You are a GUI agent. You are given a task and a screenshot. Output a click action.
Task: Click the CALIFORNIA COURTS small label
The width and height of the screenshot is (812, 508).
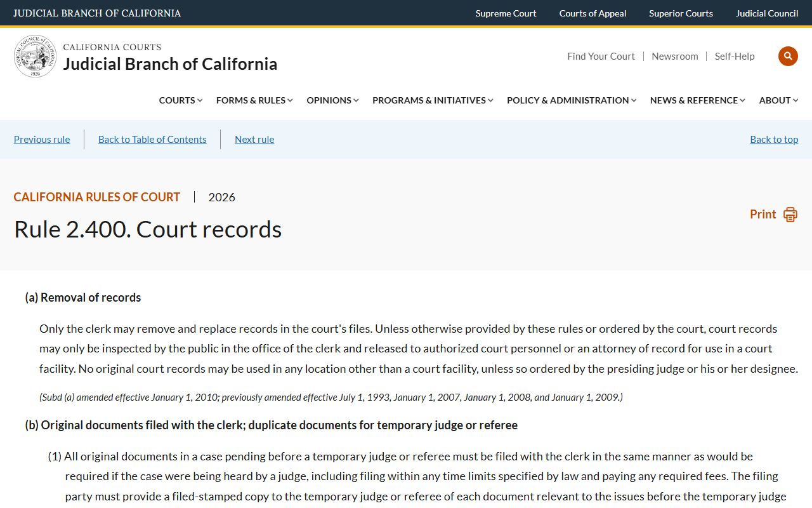112,48
